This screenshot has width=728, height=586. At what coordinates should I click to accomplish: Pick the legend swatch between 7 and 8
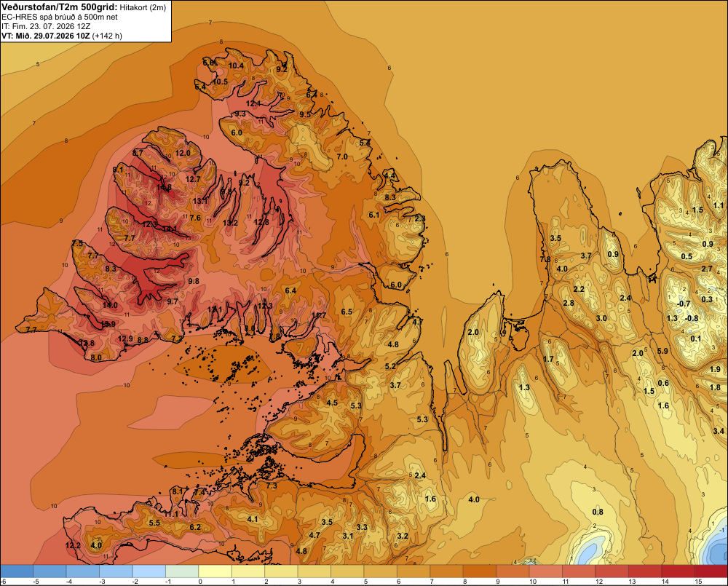click(447, 571)
